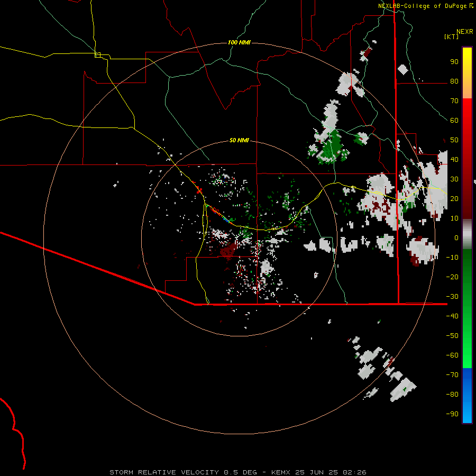476x476 pixels.
Task: Click the "[KT]" units label
Action: coord(452,36)
